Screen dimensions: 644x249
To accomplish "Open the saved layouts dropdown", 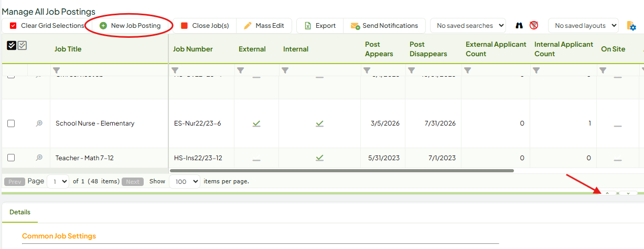I will pos(583,25).
